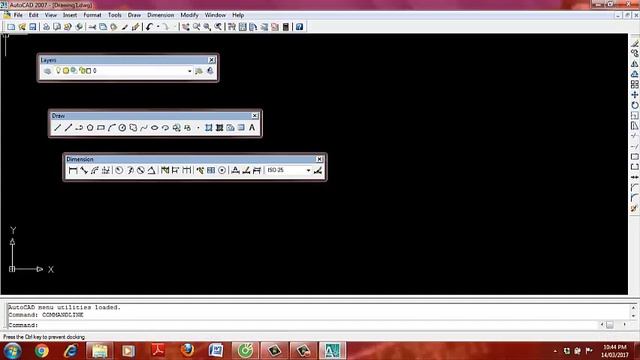Click the Undo arrow icon
Viewport: 640px width, 360px height.
coord(149,27)
